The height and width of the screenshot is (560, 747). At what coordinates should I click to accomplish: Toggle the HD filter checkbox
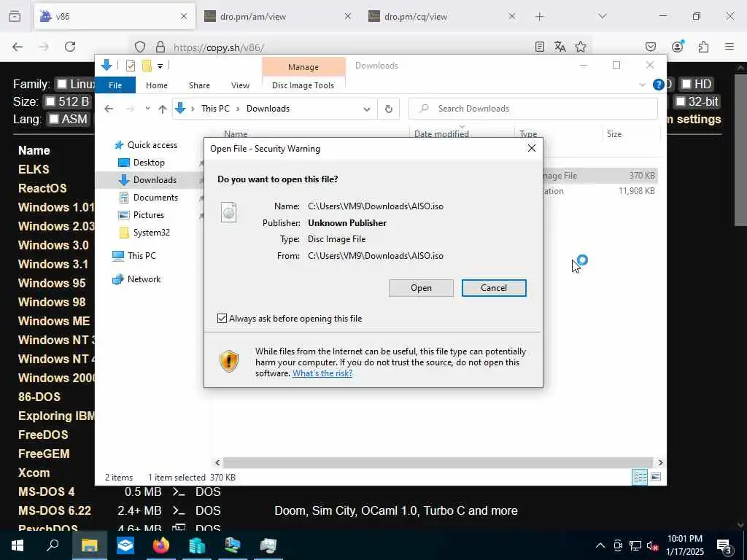[686, 85]
